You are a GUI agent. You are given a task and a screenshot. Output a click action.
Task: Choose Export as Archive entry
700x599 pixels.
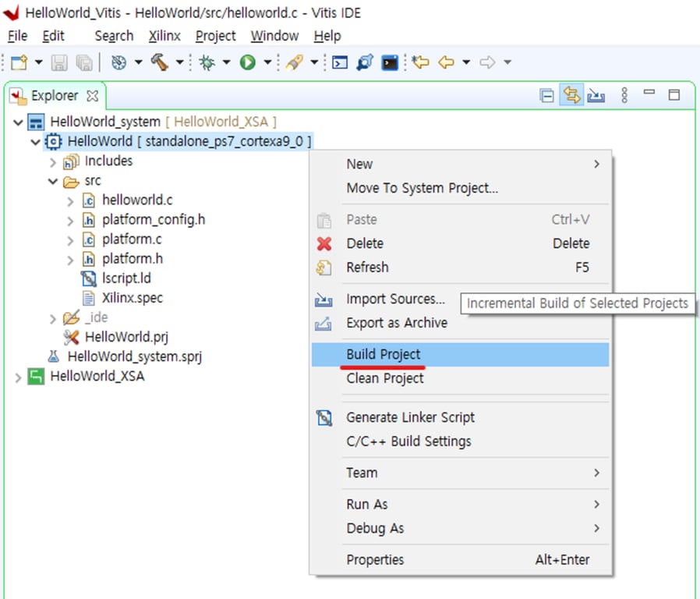tap(460, 323)
